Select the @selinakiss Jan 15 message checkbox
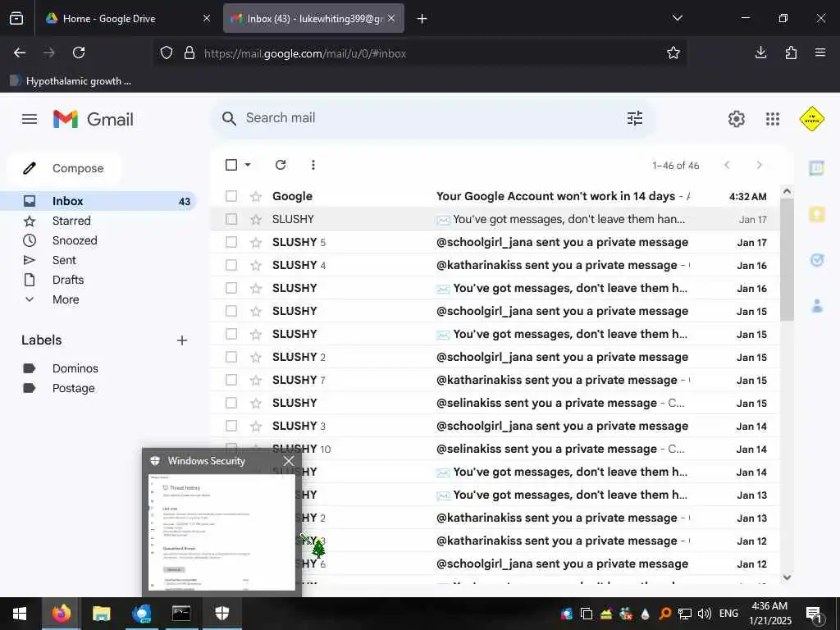Viewport: 840px width, 630px height. [x=231, y=403]
